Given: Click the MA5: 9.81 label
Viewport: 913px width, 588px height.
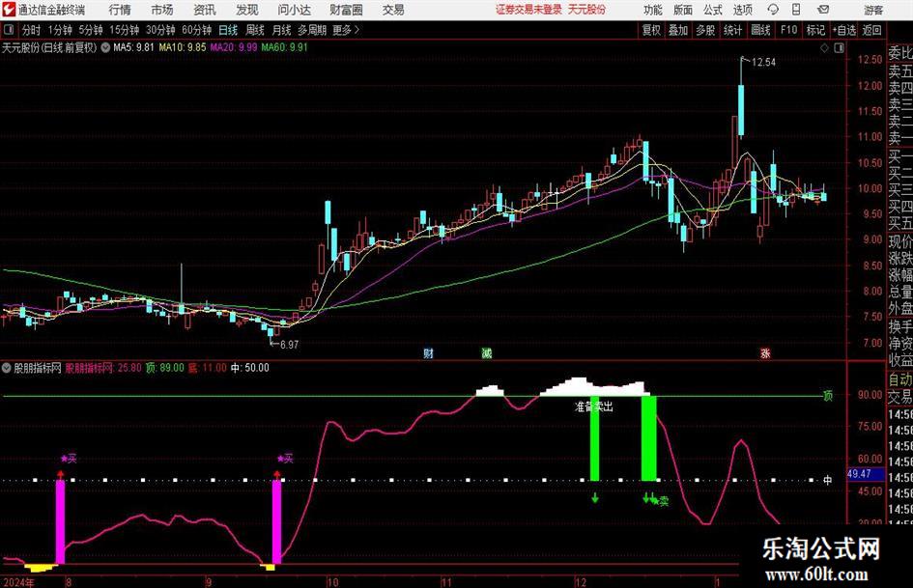Looking at the screenshot, I should [133, 47].
